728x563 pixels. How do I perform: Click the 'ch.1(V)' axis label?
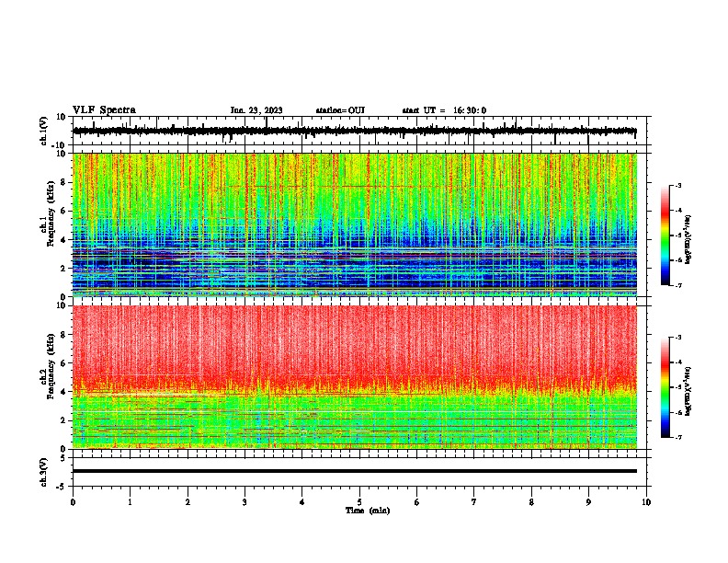(44, 131)
